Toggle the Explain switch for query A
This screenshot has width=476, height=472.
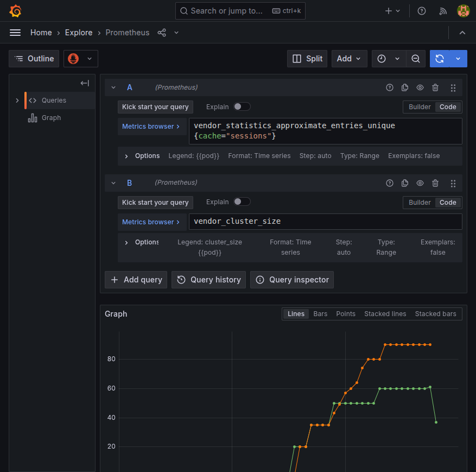coord(242,106)
